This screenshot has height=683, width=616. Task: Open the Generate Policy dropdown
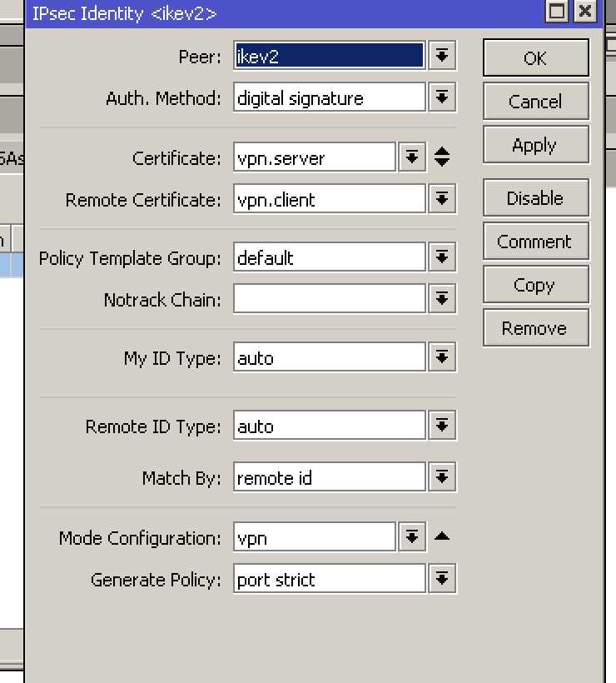point(442,579)
